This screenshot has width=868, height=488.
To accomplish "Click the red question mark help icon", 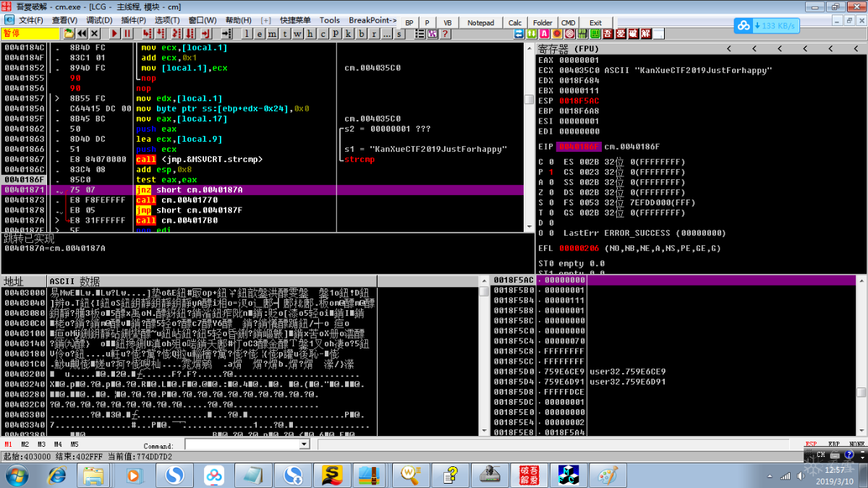I will pos(445,33).
